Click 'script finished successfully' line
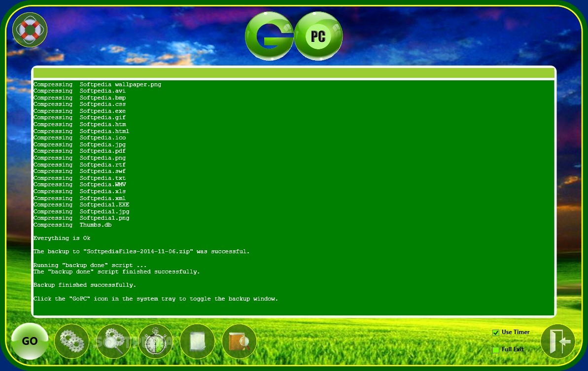The width and height of the screenshot is (588, 371). pyautogui.click(x=117, y=271)
